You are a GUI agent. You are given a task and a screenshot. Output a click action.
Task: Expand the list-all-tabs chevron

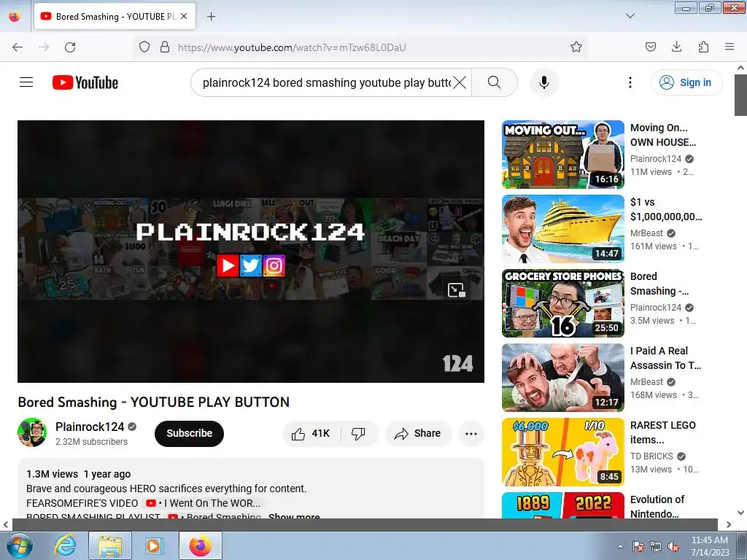(x=630, y=16)
